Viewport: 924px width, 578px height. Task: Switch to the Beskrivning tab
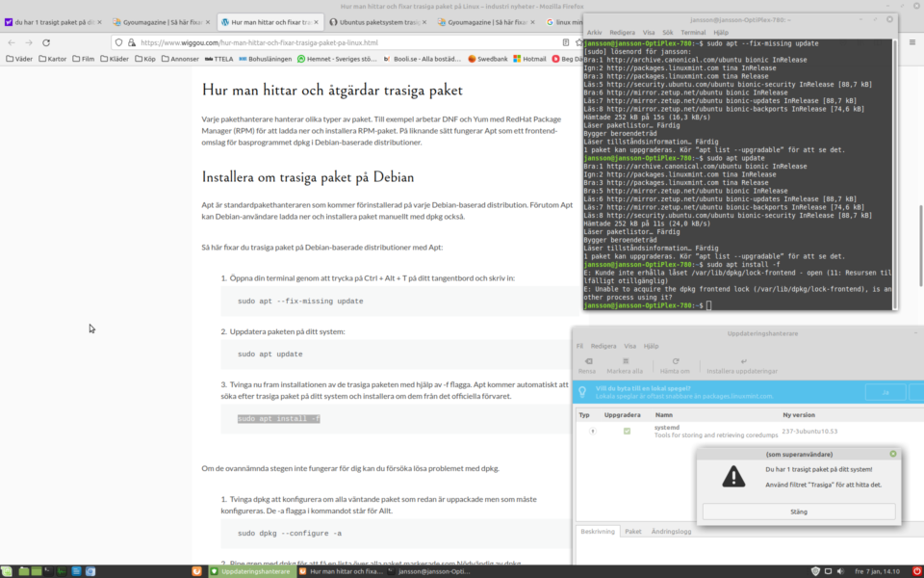click(x=598, y=532)
